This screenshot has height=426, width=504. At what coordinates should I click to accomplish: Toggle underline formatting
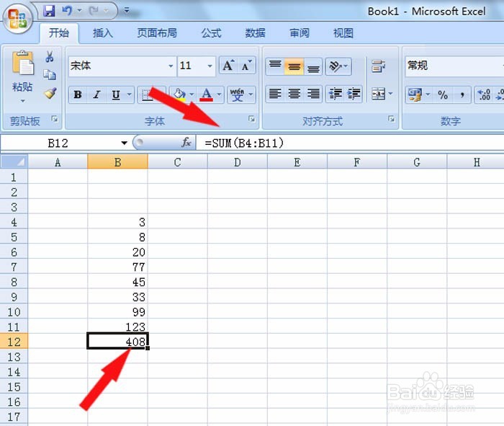pyautogui.click(x=116, y=94)
